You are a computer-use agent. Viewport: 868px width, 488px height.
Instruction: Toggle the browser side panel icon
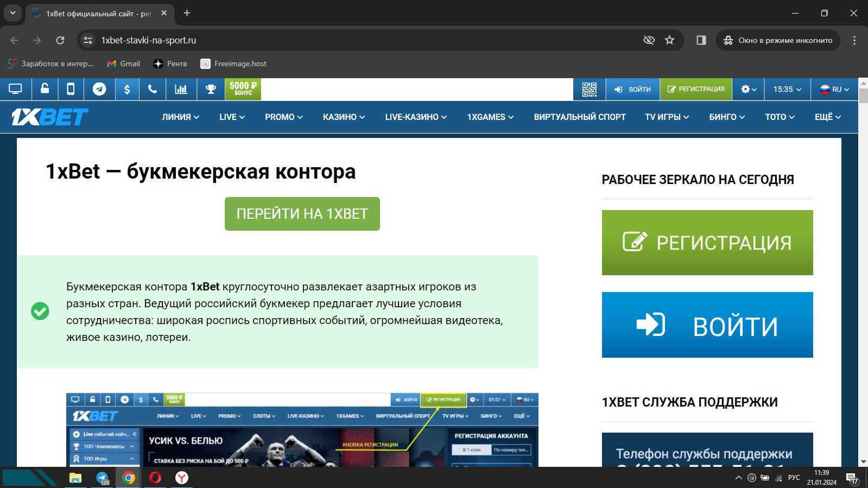coord(701,40)
